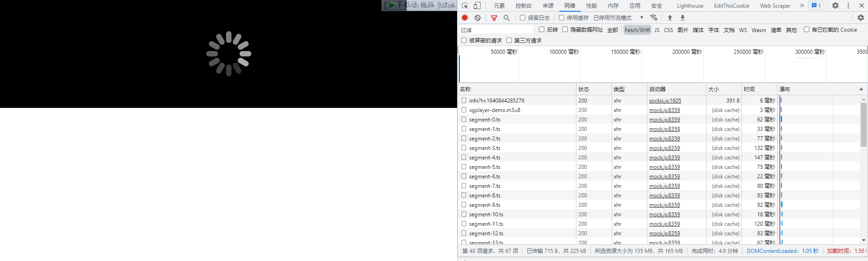
Task: Switch to the Console (控制台) tab
Action: [x=524, y=5]
